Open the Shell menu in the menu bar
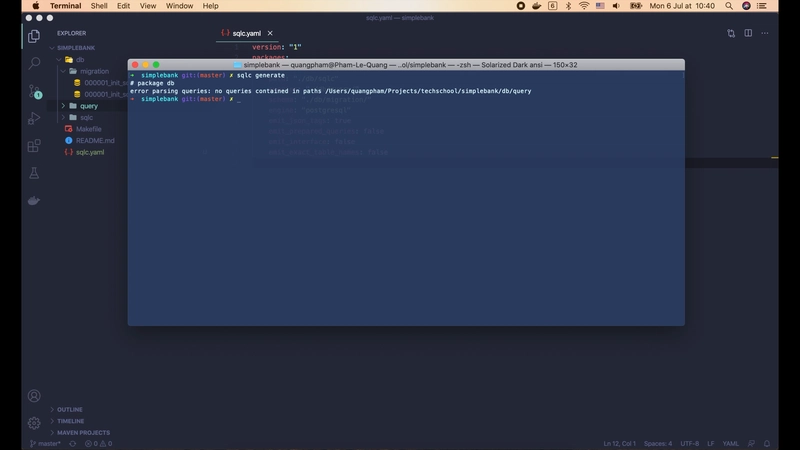800x450 pixels. click(x=100, y=6)
